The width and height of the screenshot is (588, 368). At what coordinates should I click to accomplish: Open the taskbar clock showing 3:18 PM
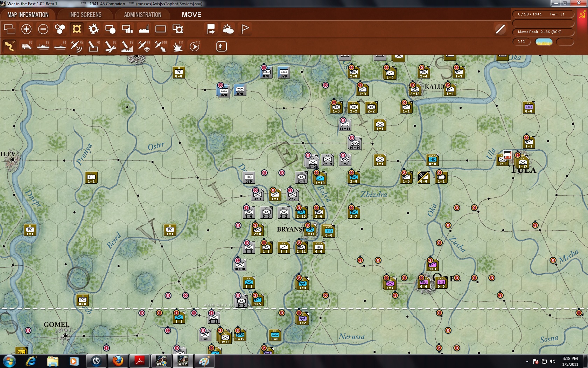coord(570,361)
